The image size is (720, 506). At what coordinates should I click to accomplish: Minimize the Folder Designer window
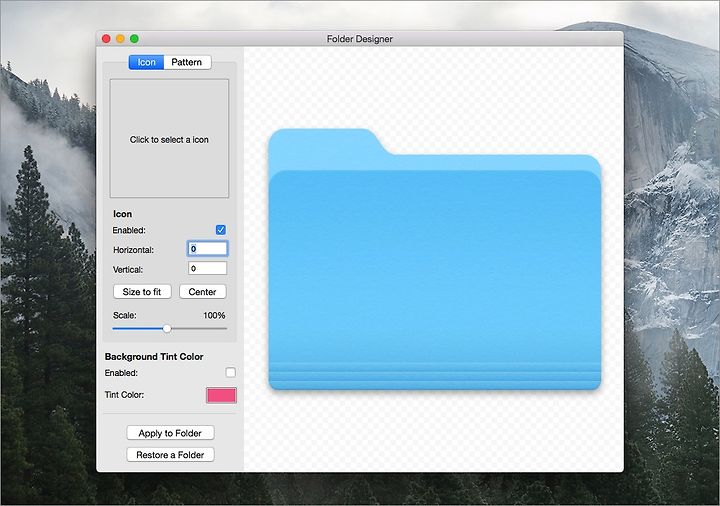coord(120,39)
